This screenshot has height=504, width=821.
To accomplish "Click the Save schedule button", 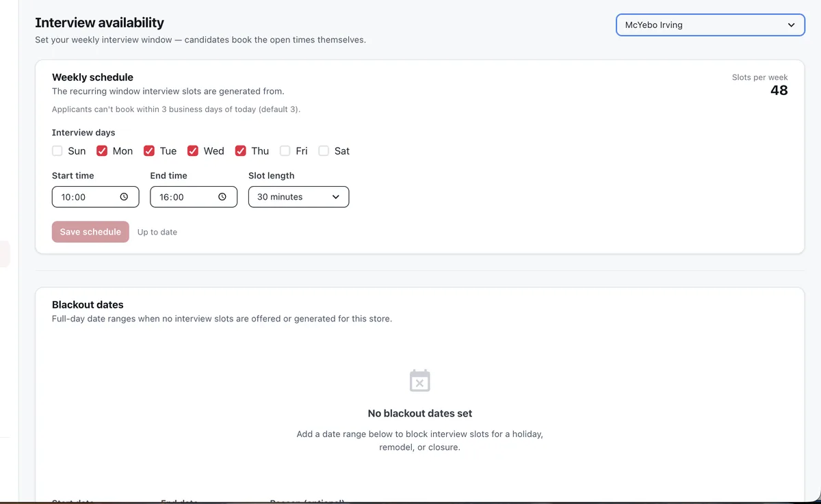I will 90,232.
